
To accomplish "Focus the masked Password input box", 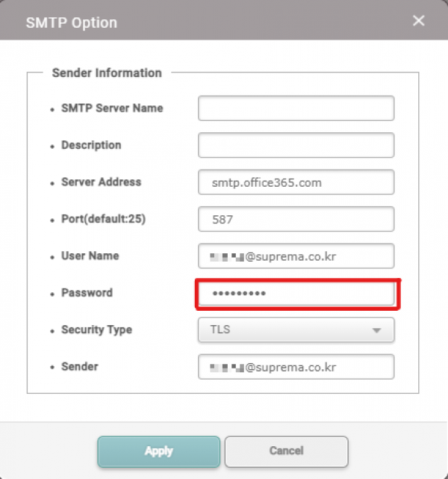I will (x=296, y=293).
